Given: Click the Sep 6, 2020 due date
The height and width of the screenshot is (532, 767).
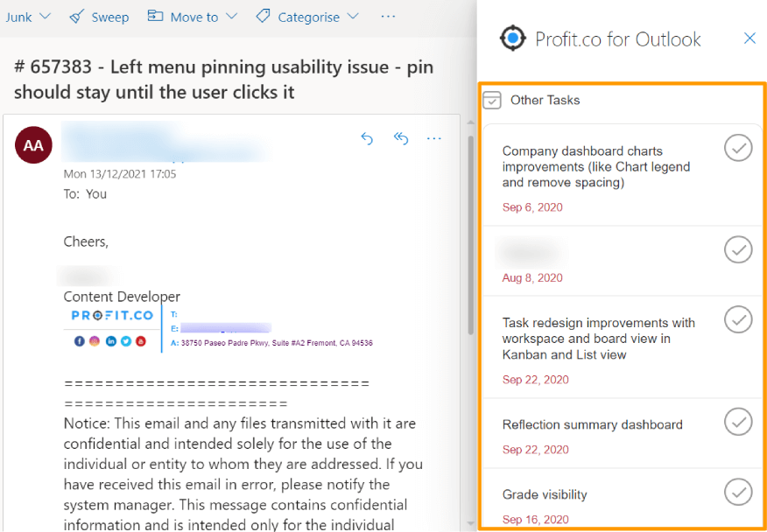Looking at the screenshot, I should [532, 207].
